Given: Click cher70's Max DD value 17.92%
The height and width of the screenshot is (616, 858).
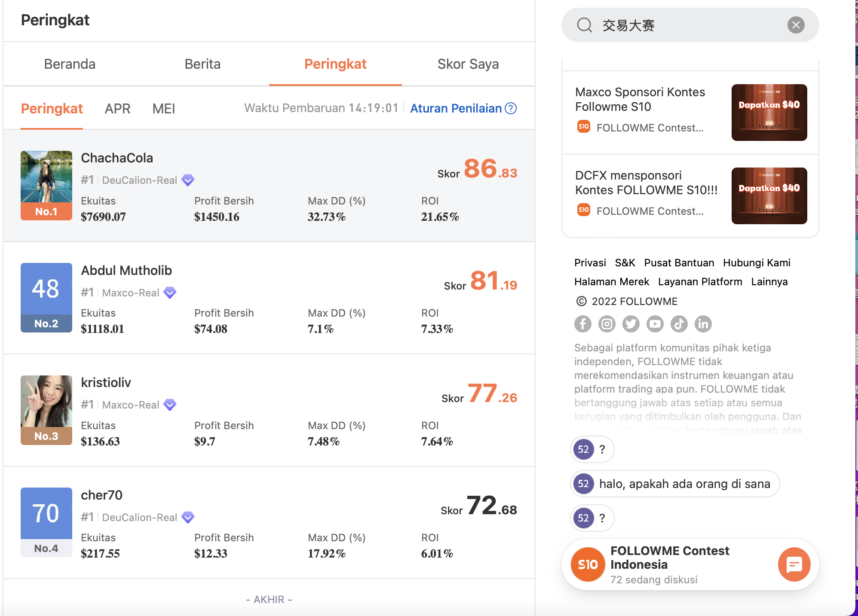Looking at the screenshot, I should click(327, 553).
